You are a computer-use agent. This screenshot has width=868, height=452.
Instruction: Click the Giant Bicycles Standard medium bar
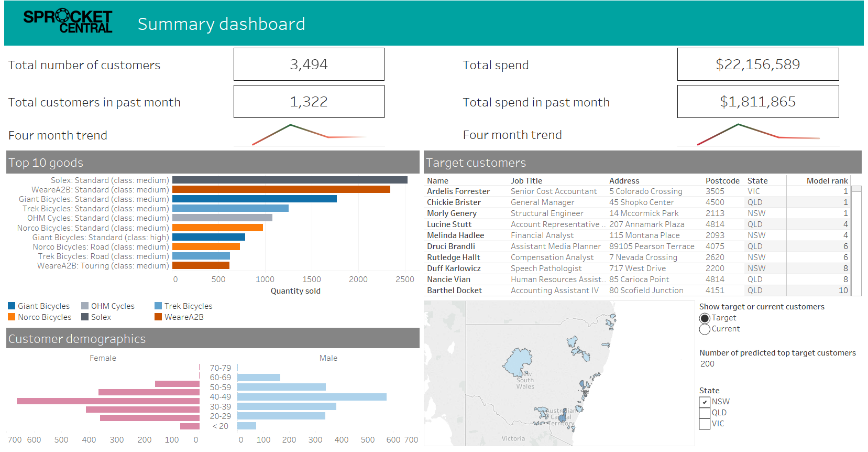[x=255, y=199]
